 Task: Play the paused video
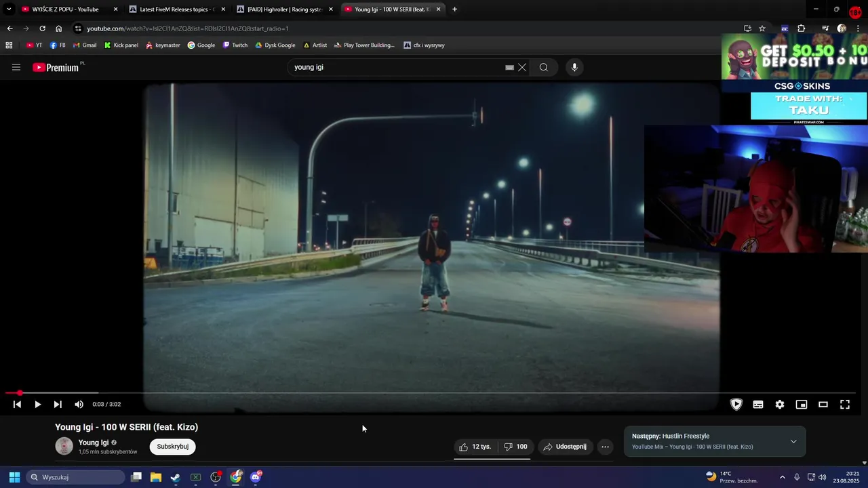click(x=37, y=405)
